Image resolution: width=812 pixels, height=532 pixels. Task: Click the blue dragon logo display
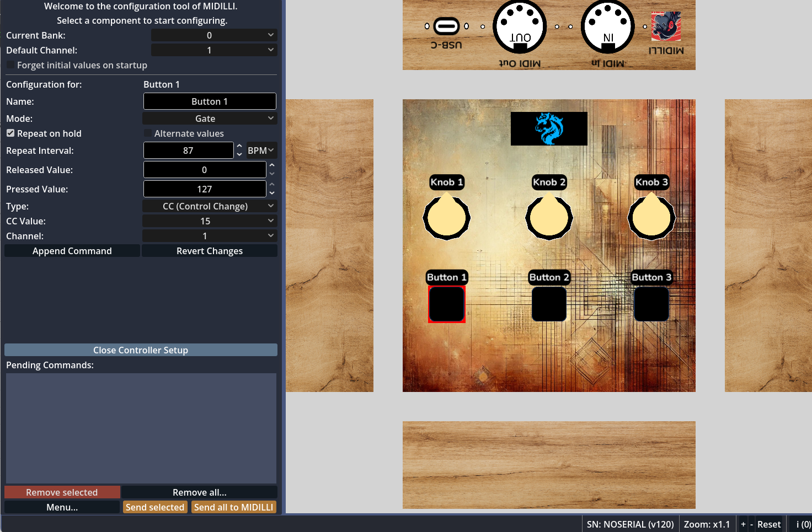click(x=549, y=128)
